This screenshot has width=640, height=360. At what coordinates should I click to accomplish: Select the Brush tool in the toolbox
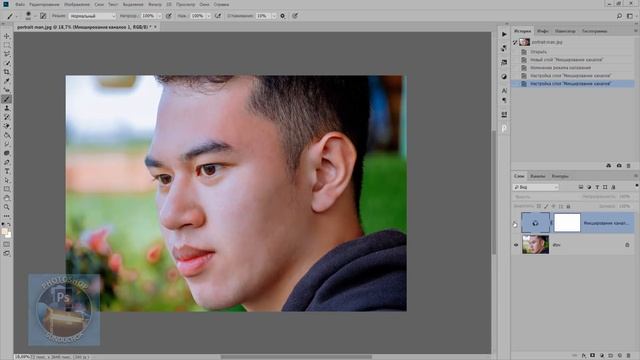pos(7,99)
